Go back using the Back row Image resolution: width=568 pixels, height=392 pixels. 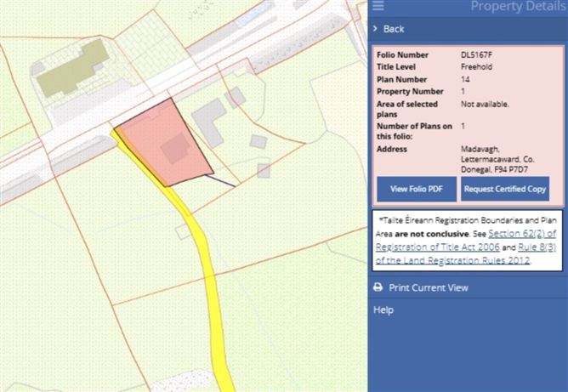click(x=394, y=29)
